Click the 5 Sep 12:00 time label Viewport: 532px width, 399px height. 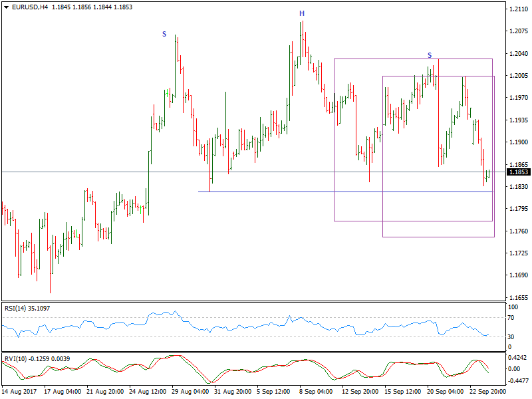pyautogui.click(x=273, y=392)
